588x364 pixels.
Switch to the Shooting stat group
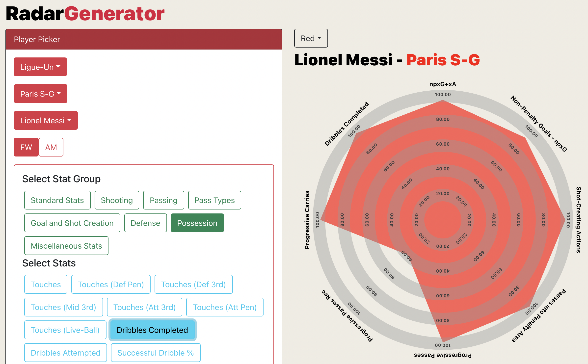click(x=117, y=200)
